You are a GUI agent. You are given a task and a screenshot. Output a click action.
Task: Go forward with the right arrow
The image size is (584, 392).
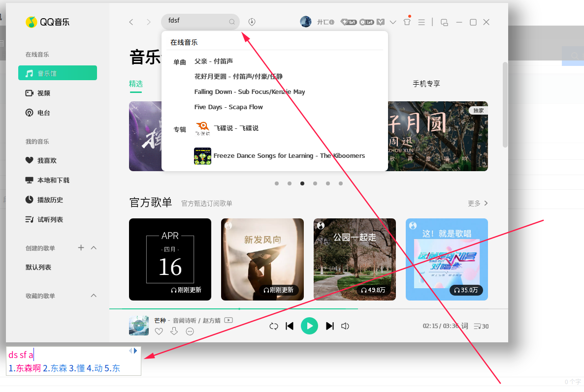pyautogui.click(x=149, y=22)
